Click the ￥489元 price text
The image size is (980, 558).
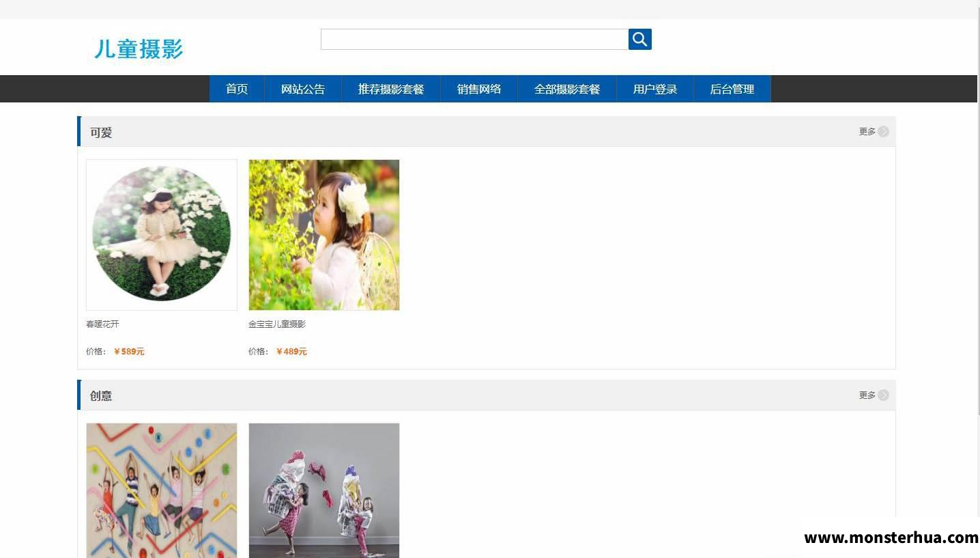pos(291,352)
